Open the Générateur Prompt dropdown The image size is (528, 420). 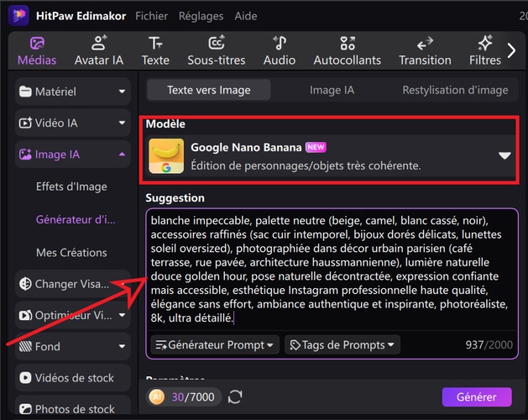tap(215, 345)
